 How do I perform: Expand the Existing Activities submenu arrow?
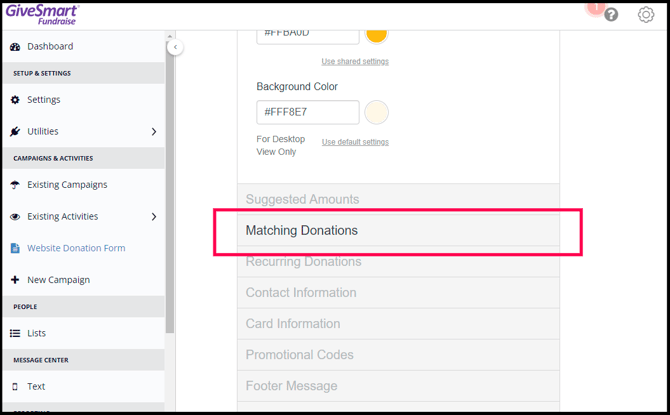[x=153, y=217]
